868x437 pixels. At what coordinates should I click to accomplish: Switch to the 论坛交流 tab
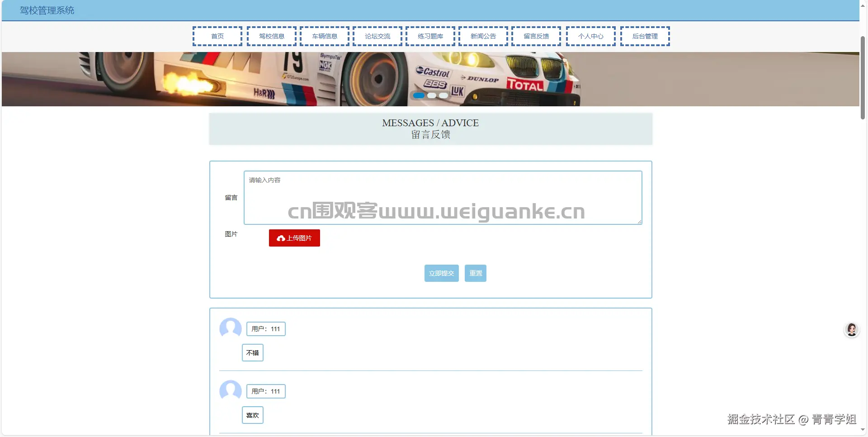coord(377,36)
